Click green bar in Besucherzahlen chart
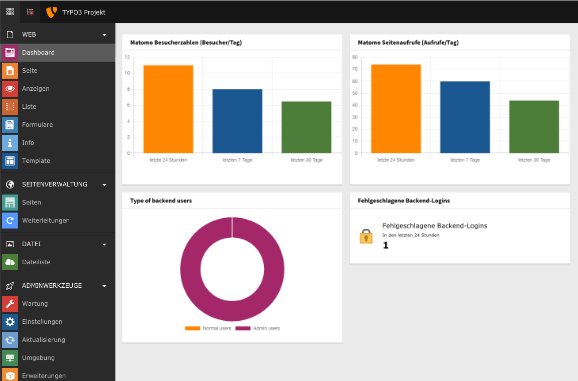This screenshot has width=578, height=381. tap(306, 127)
